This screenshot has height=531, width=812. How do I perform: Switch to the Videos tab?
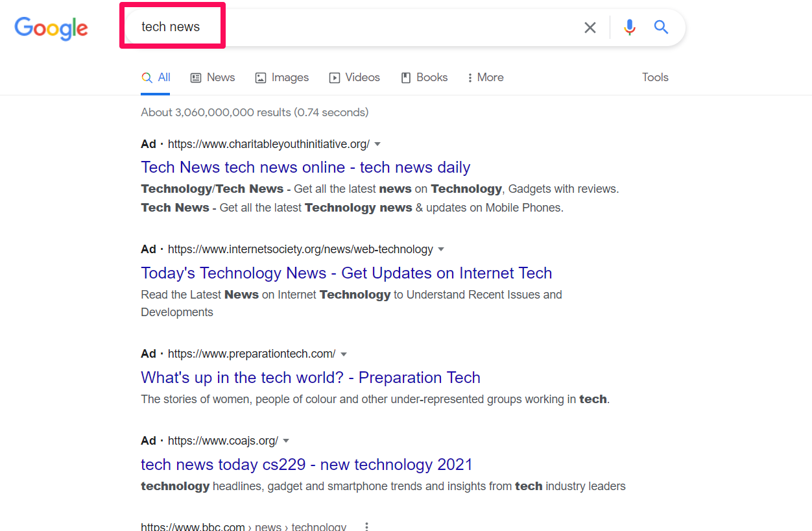coord(355,77)
